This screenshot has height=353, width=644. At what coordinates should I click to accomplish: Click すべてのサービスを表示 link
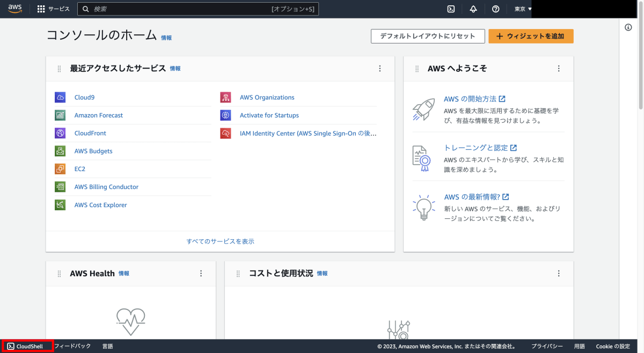221,241
